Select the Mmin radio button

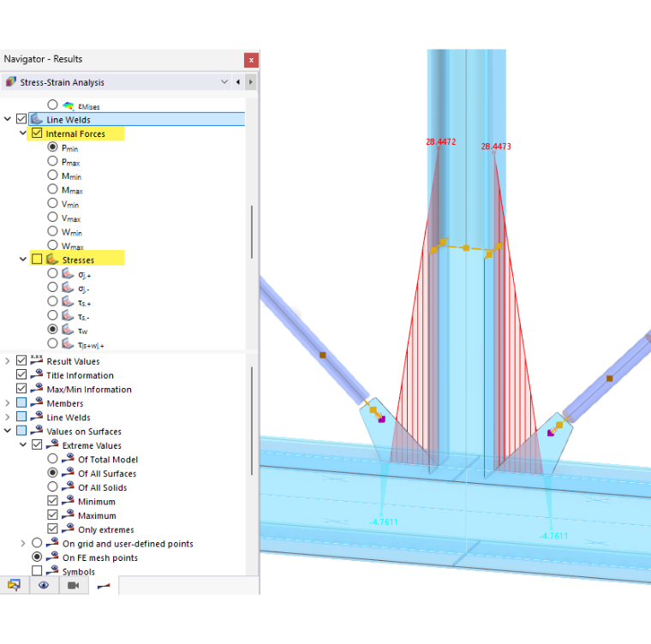coord(52,176)
